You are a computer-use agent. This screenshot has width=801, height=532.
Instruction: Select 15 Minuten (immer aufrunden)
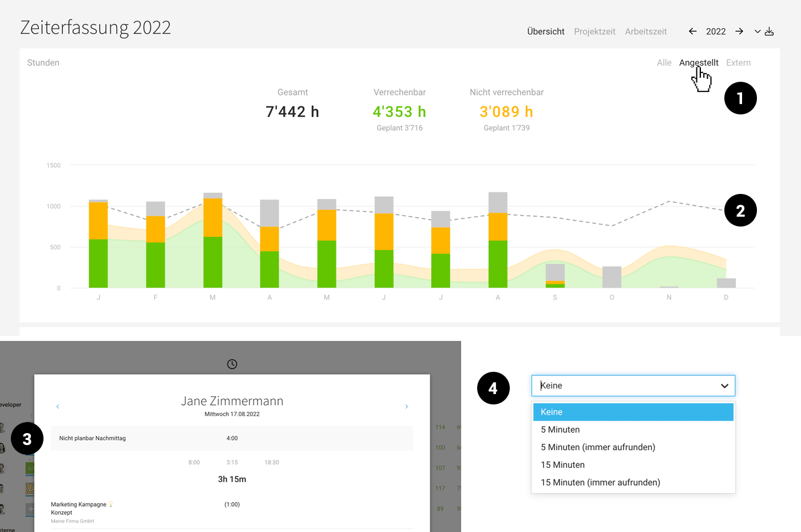633,483
